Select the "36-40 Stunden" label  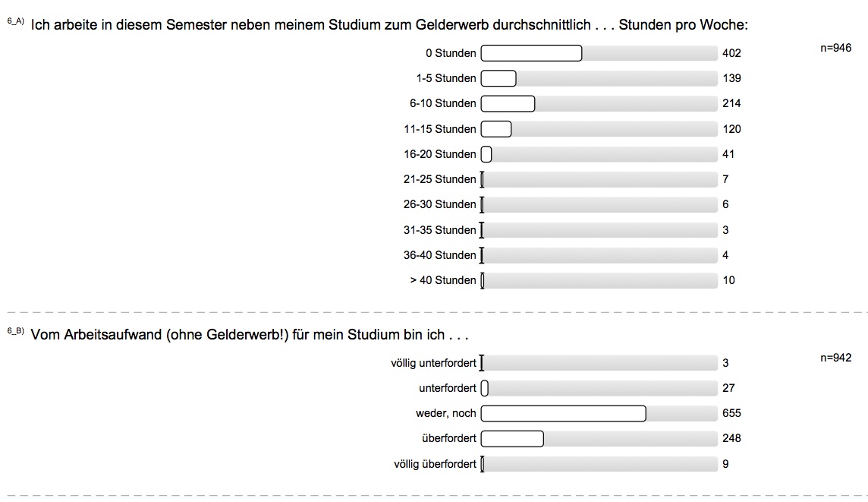(x=439, y=255)
